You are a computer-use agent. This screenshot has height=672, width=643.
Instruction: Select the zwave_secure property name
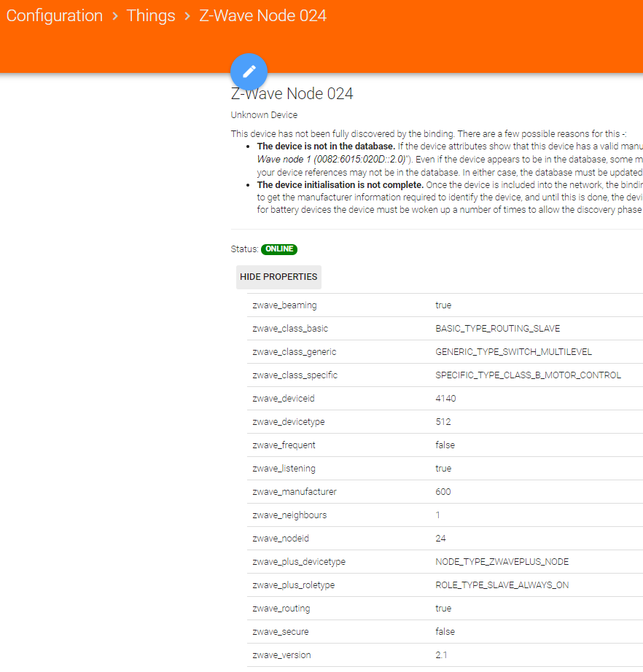click(281, 632)
